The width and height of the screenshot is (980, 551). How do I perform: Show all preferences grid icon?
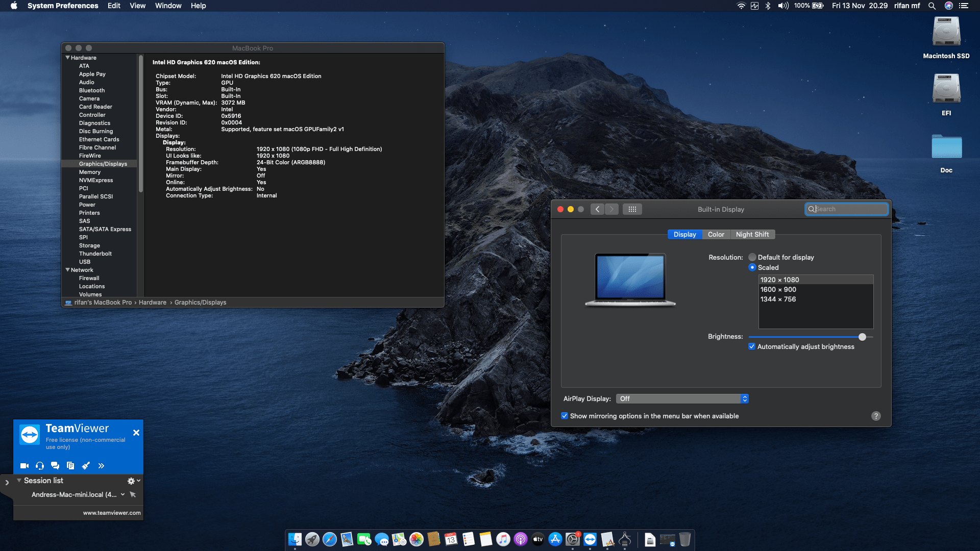(632, 209)
